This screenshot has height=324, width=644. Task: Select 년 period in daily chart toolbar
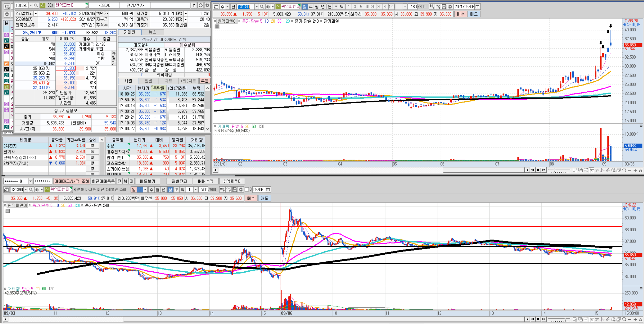tap(323, 7)
